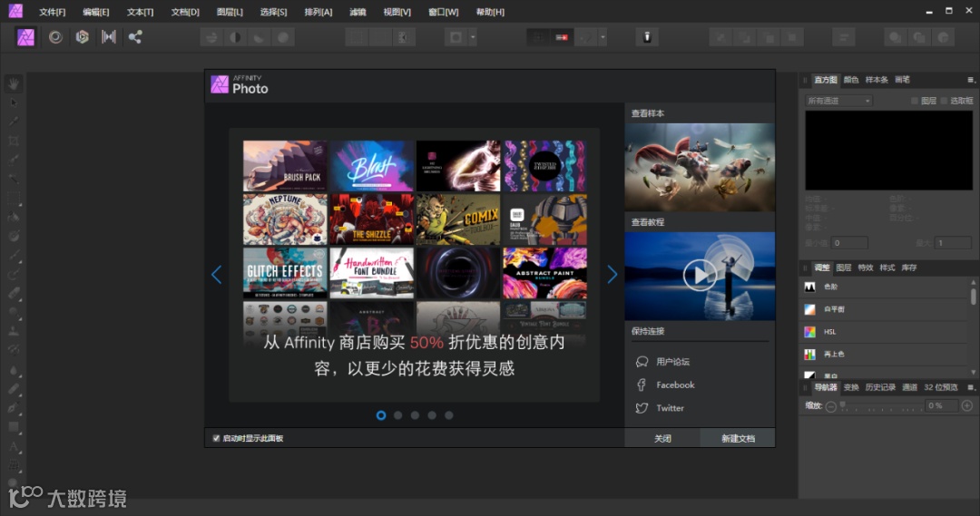The width and height of the screenshot is (980, 516).
Task: Select the second carousel page dot
Action: tap(398, 415)
